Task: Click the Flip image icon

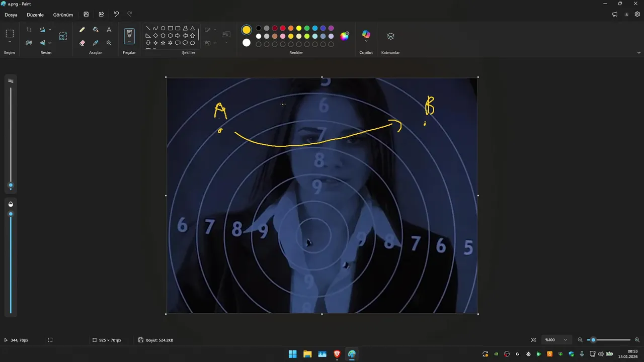Action: (43, 43)
